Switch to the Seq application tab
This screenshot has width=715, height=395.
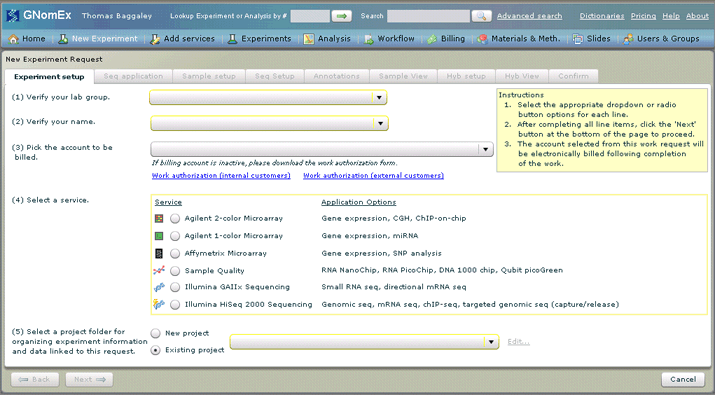(133, 76)
